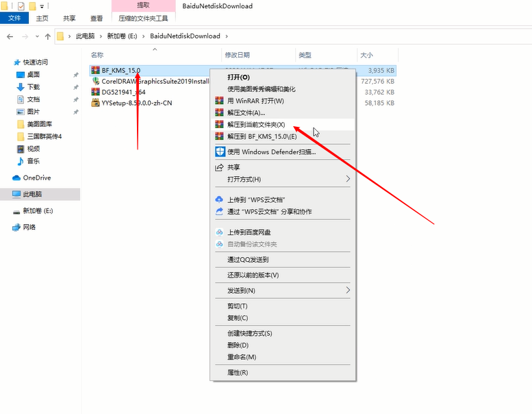Open the 网络 network icon in sidebar
This screenshot has width=532, height=414.
coord(16,227)
